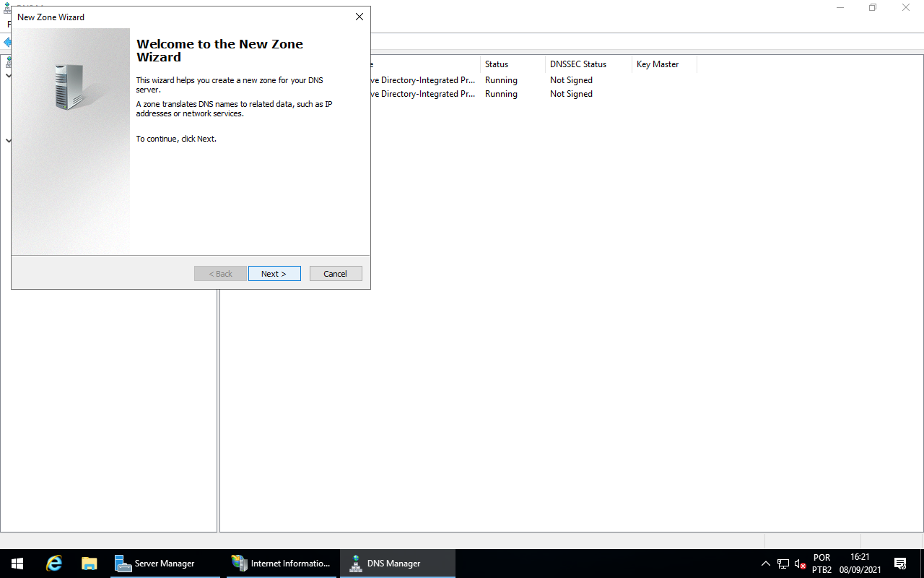
Task: Open the Action Center notifications icon
Action: (900, 564)
